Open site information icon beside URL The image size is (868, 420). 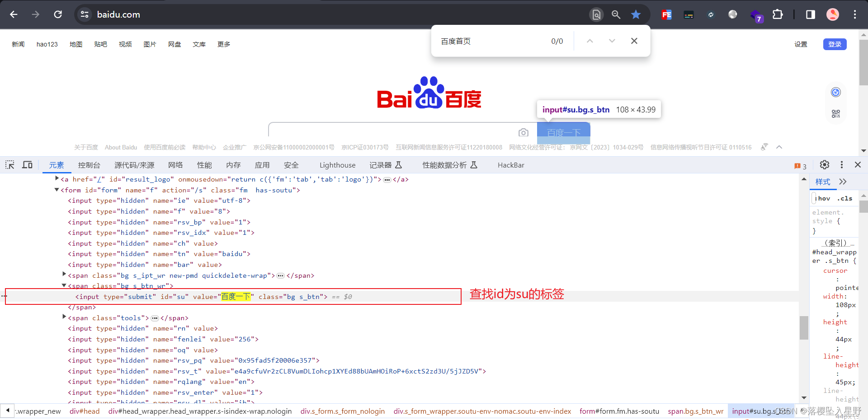tap(85, 14)
